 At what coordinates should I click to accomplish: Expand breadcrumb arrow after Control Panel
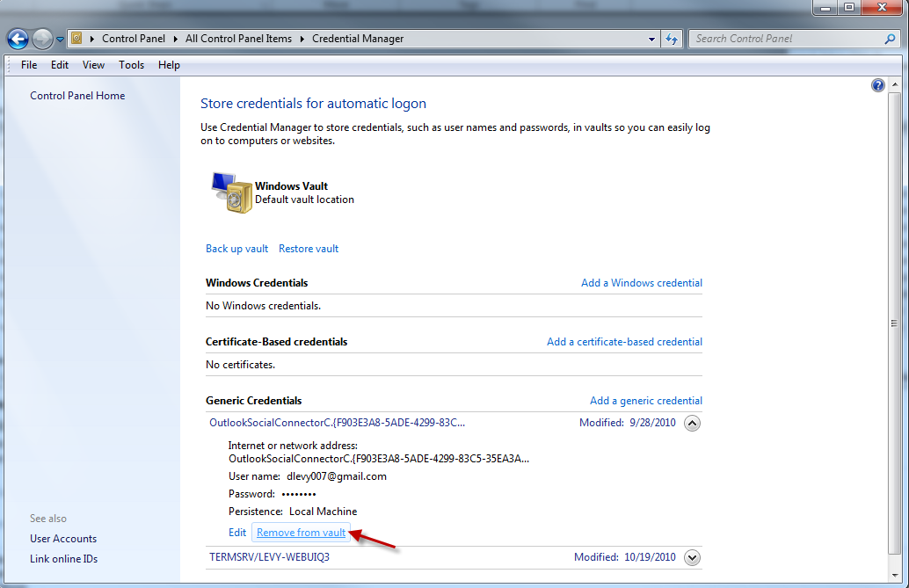click(x=175, y=39)
